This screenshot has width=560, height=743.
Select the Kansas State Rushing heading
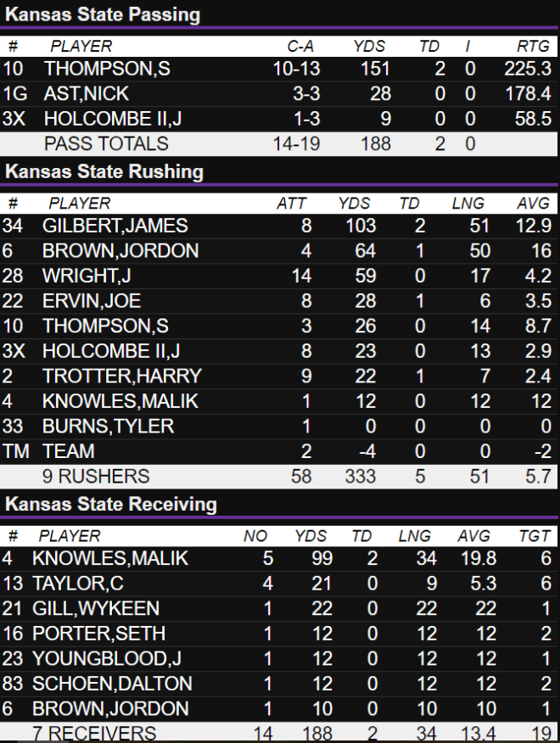coord(104,171)
